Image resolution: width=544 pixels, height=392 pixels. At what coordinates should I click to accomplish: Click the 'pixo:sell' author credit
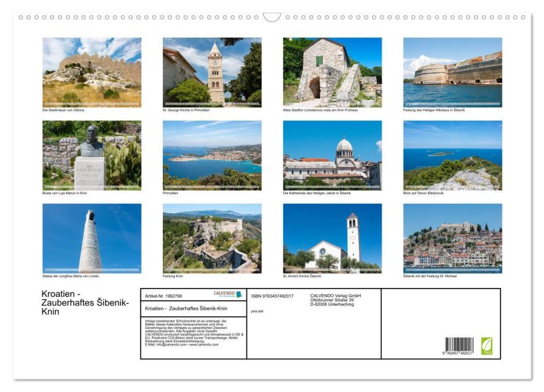point(257,311)
